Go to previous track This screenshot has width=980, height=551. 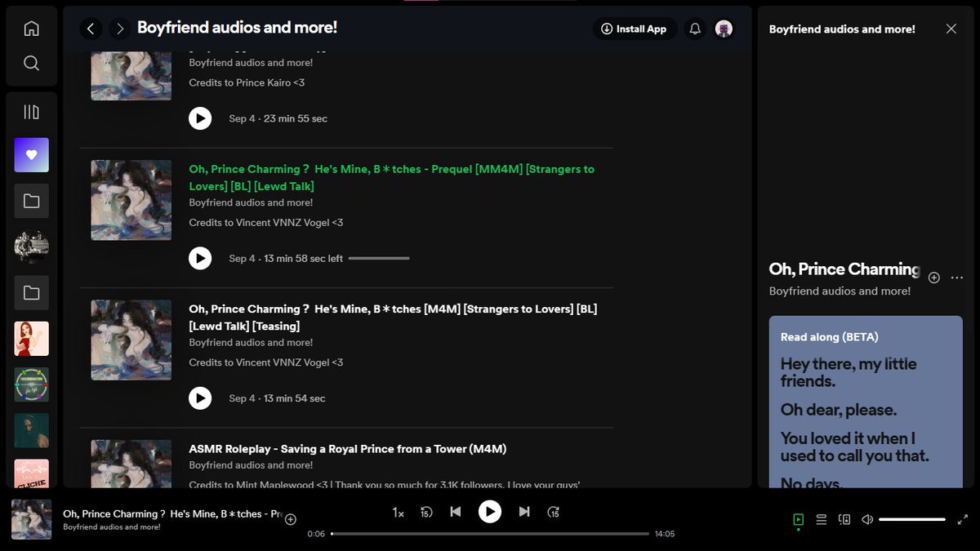coord(456,512)
